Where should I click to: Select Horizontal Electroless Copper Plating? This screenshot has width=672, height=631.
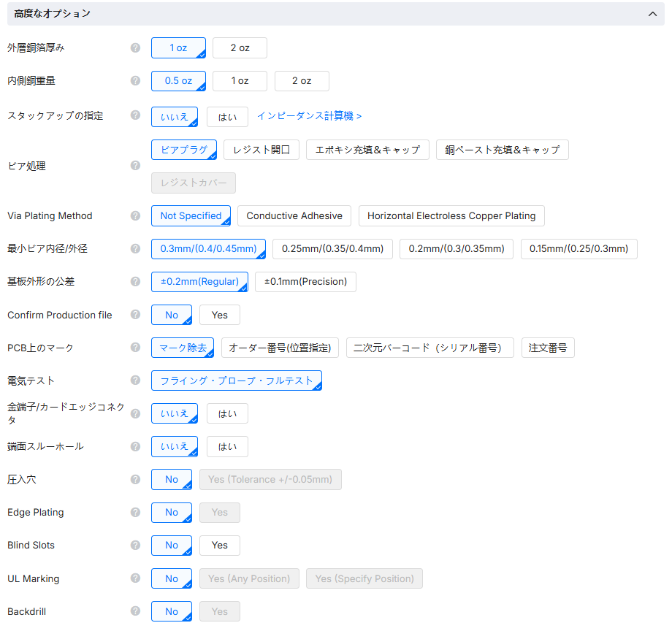pyautogui.click(x=451, y=216)
